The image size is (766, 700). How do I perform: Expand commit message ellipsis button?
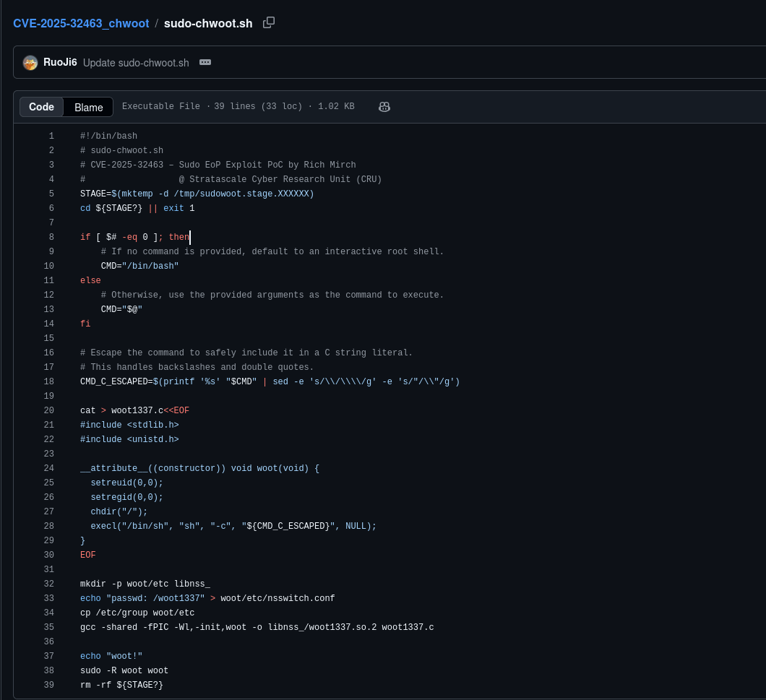205,63
